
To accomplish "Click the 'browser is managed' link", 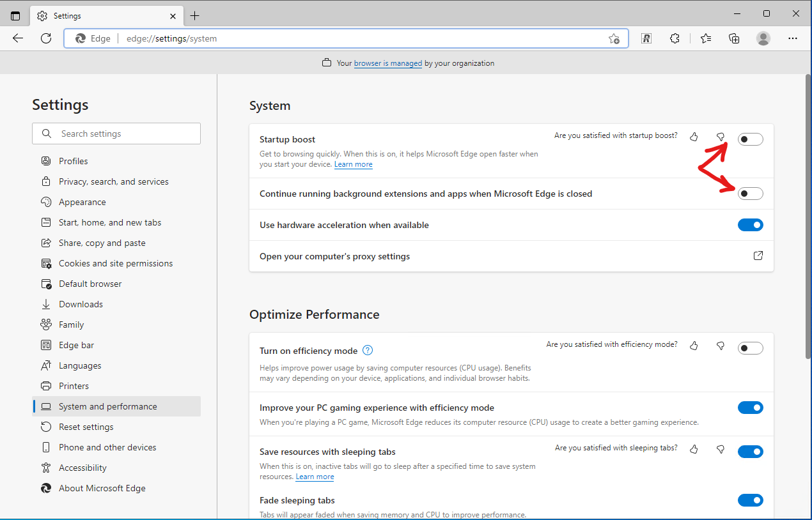I will (x=387, y=63).
